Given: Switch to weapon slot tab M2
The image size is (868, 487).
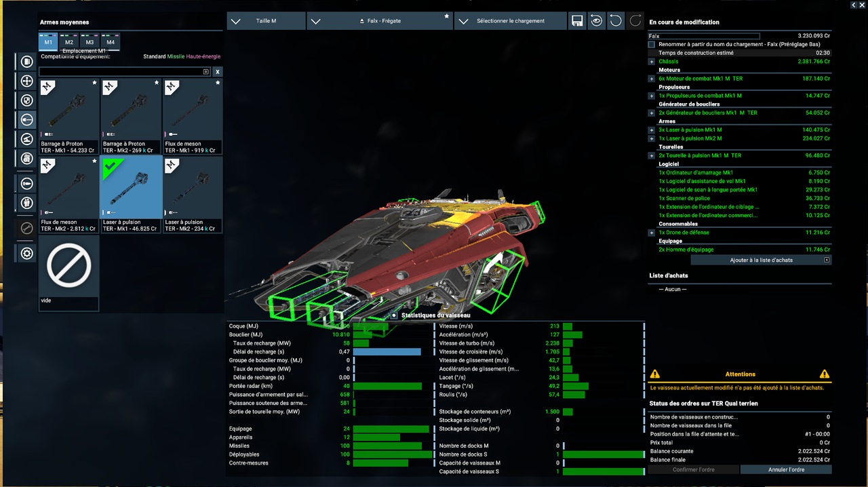Looking at the screenshot, I should (x=69, y=41).
